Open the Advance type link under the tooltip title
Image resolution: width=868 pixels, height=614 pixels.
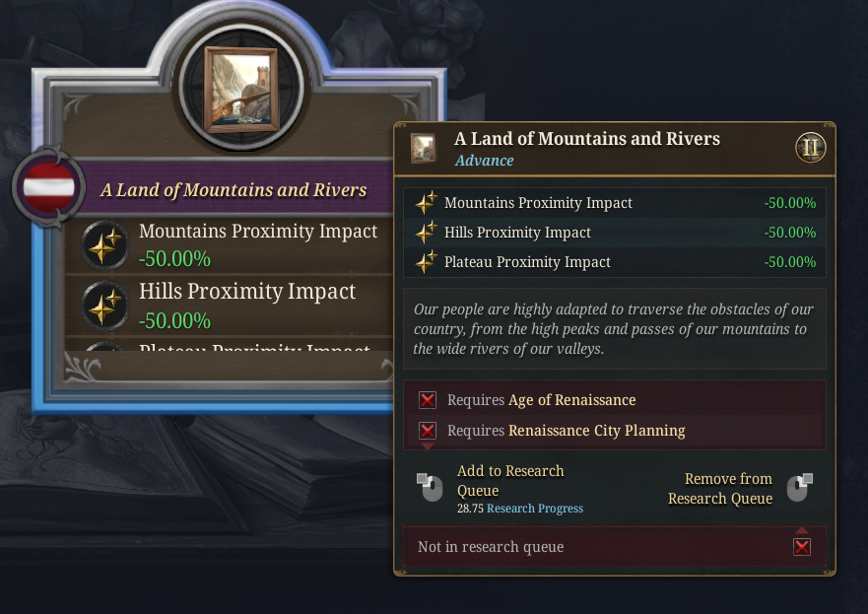484,161
